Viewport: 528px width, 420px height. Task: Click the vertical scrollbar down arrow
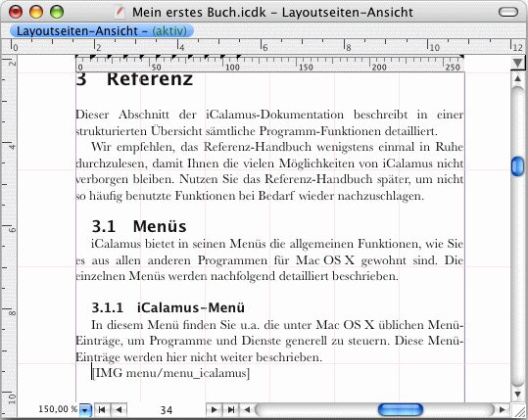tap(518, 395)
